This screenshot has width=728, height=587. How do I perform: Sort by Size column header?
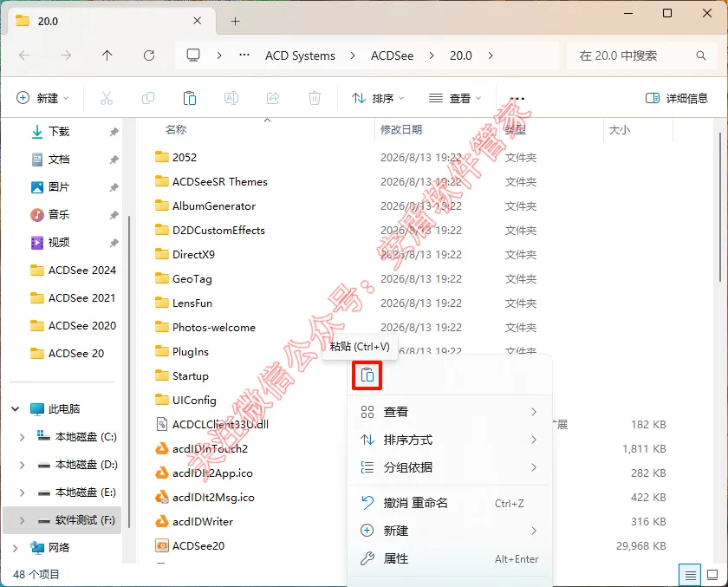(x=620, y=130)
